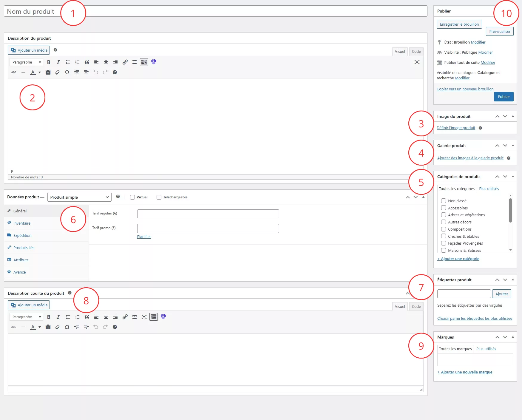Screen dimensions: 522x420
Task: Open text color picker in description toolbar
Action: pyautogui.click(x=40, y=72)
